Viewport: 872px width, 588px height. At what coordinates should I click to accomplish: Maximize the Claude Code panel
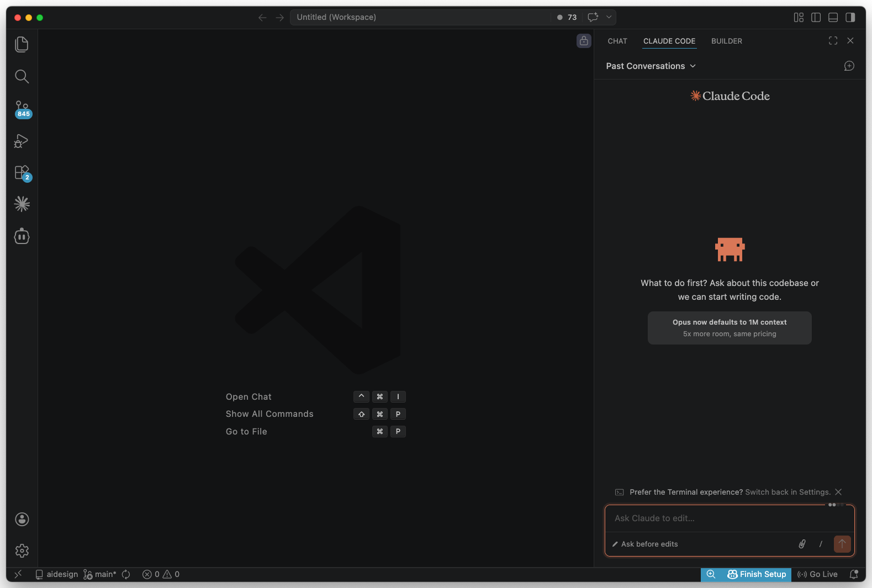pos(833,40)
